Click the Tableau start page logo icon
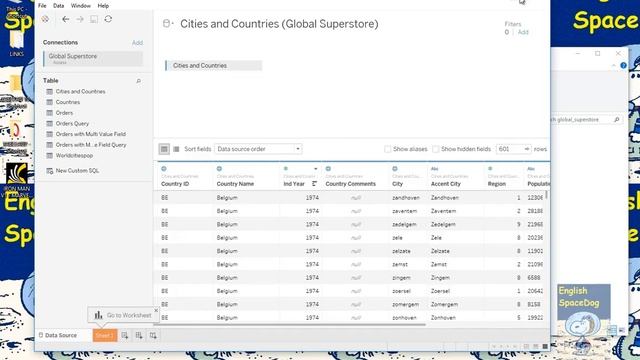The width and height of the screenshot is (640, 360). click(x=45, y=19)
